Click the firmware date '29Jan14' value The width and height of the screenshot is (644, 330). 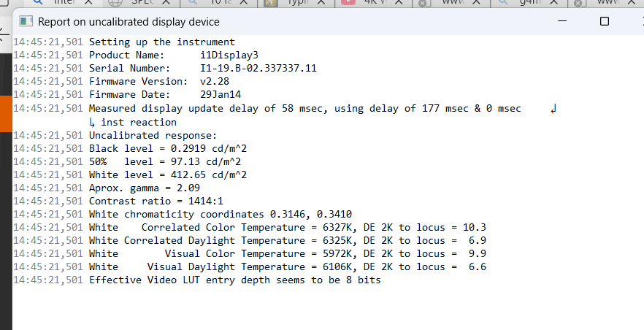pos(221,94)
